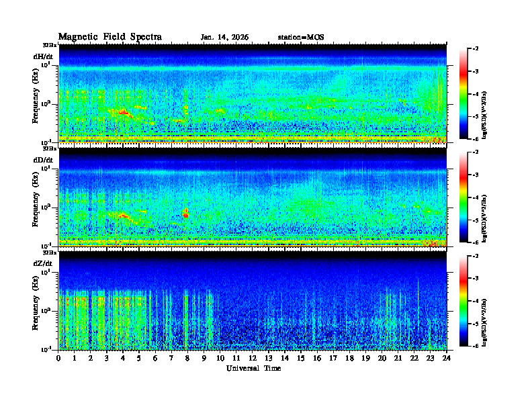Viewport: 532px width, 411px height.
Task: Click the dZ/dt panel label
Action: point(43,263)
